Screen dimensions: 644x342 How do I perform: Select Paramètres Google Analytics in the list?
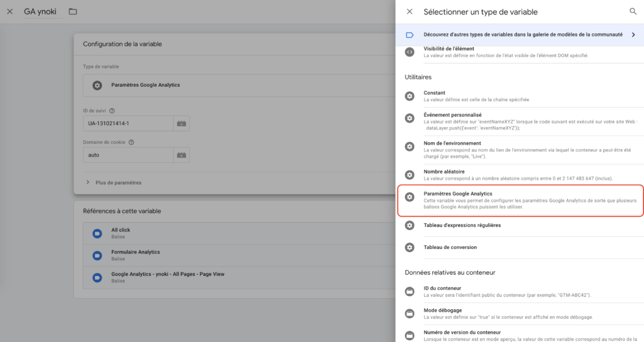click(521, 201)
